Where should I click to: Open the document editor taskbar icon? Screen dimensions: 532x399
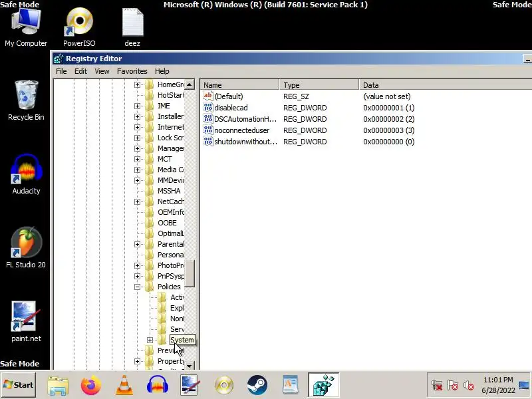coord(291,386)
